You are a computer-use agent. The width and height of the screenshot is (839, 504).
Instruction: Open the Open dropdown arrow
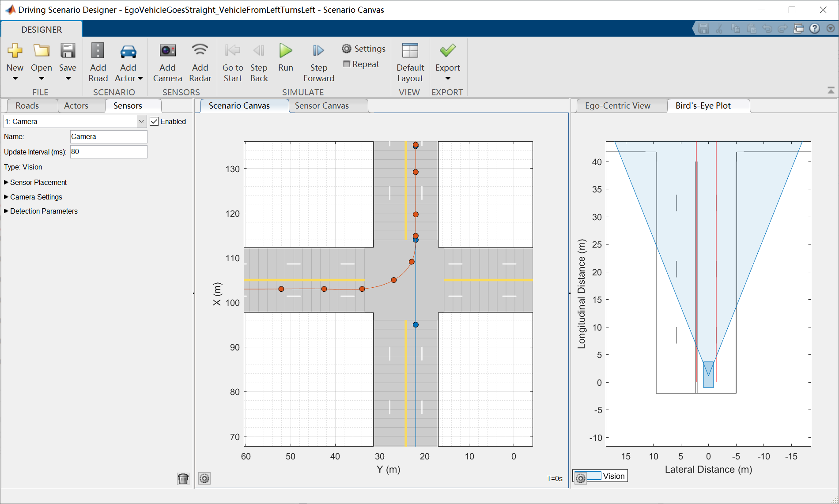[42, 79]
